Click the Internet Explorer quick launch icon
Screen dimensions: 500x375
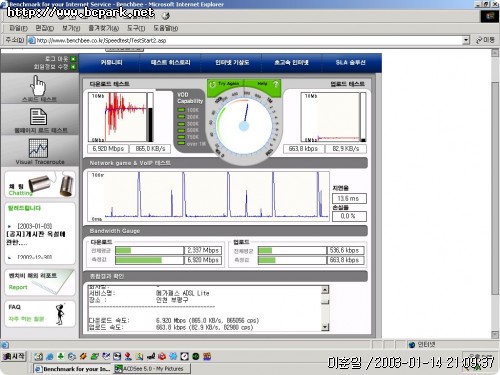click(50, 357)
